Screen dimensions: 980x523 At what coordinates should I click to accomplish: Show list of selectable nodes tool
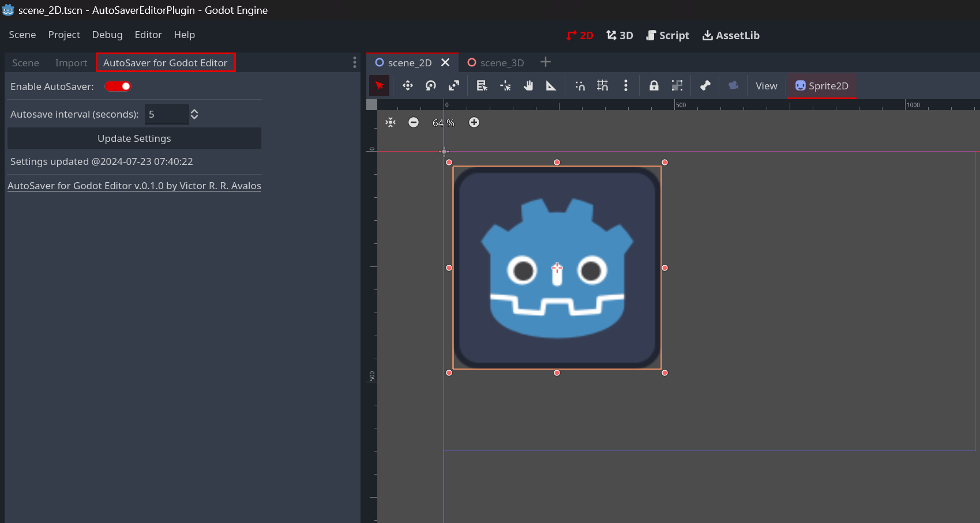pyautogui.click(x=482, y=86)
